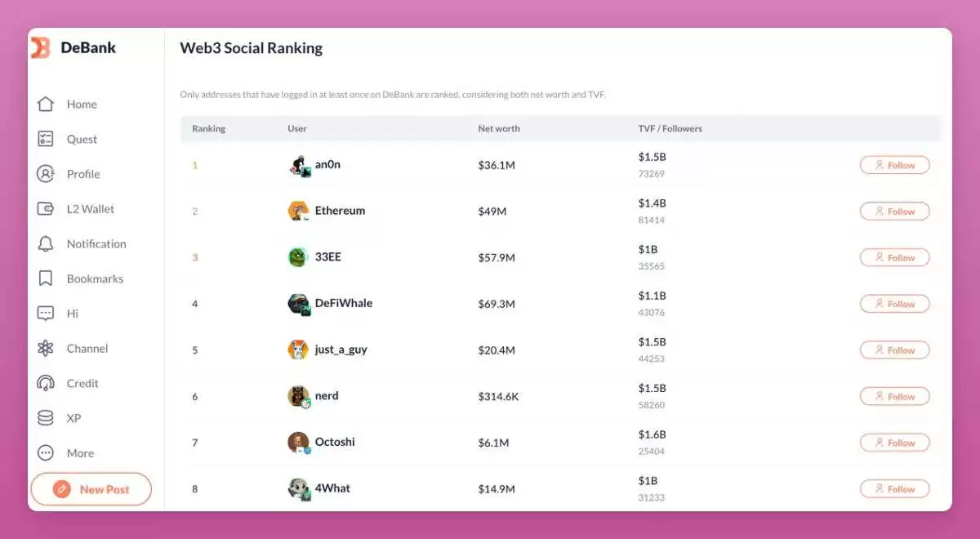Click the DeBank logo icon
Screen dimensions: 980x539
[x=41, y=48]
